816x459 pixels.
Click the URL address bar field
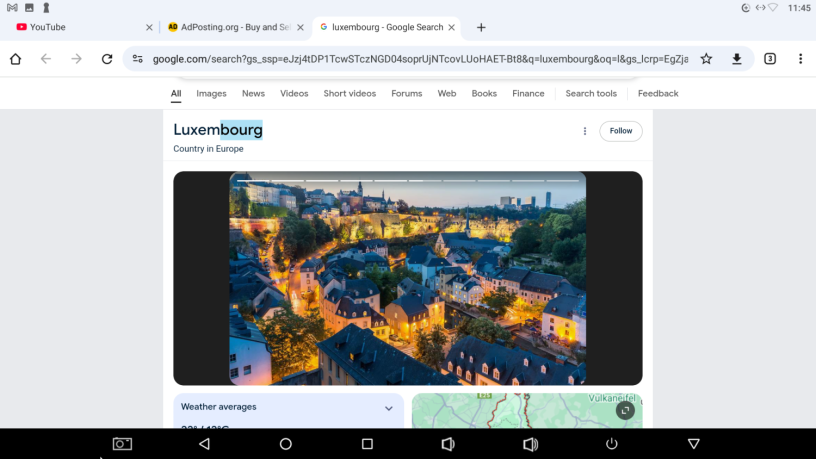420,59
